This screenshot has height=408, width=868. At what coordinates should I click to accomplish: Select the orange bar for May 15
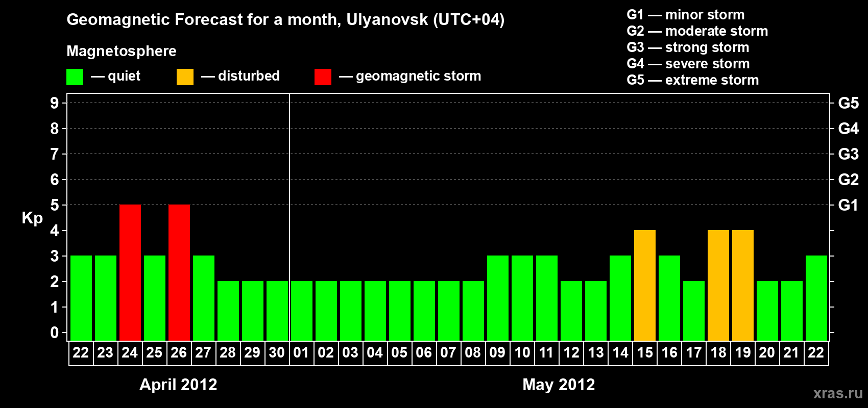click(x=645, y=286)
